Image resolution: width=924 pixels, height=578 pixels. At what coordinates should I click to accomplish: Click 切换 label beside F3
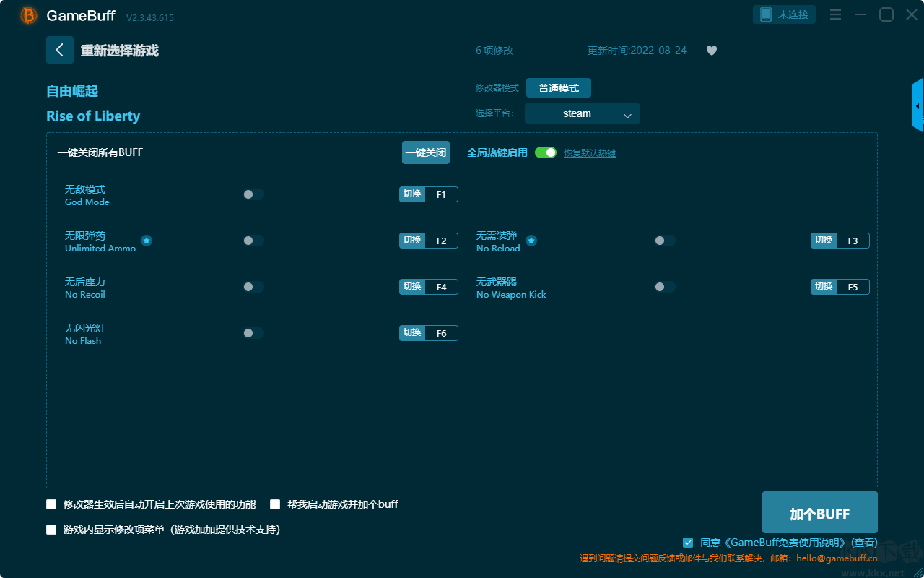pos(824,241)
